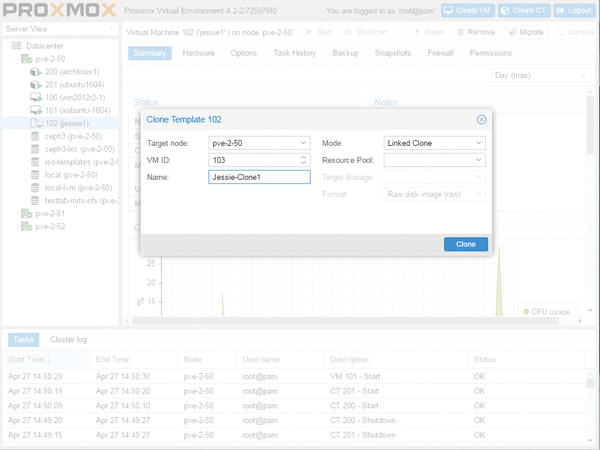Switch to the Backup tab
The height and width of the screenshot is (450, 600).
pos(346,53)
